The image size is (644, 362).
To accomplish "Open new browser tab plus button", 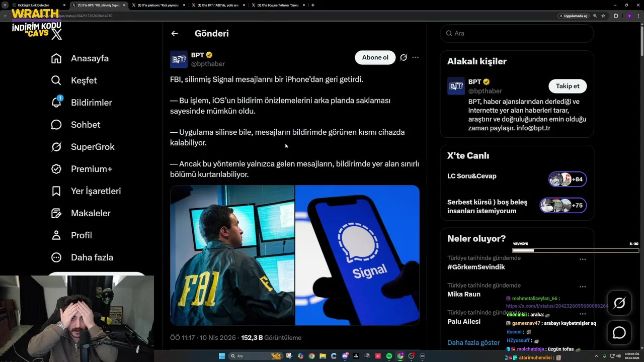I will point(313,5).
